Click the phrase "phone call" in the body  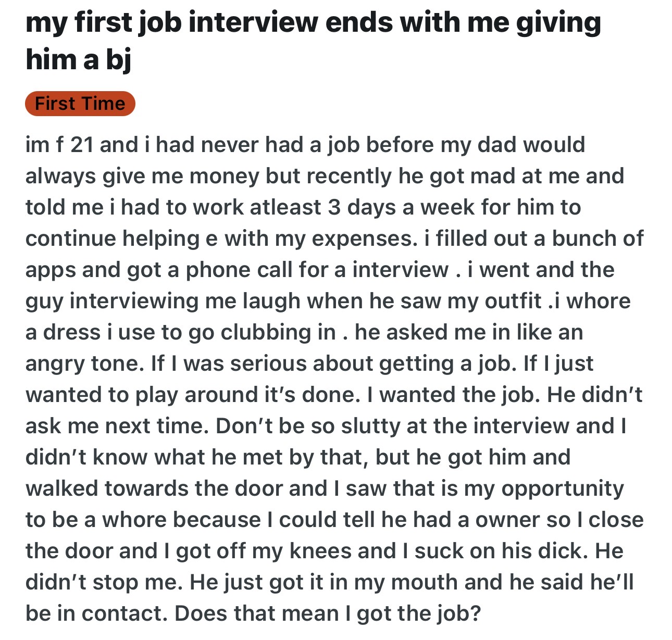240,270
